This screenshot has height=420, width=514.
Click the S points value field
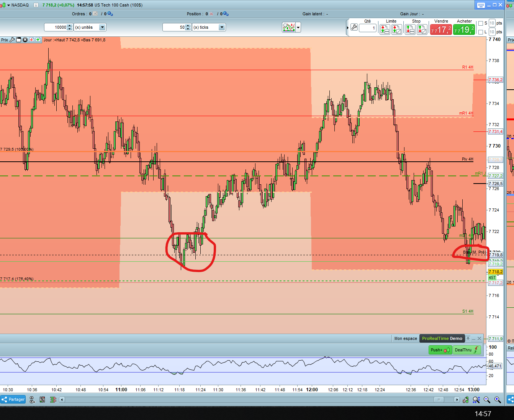tap(492, 23)
